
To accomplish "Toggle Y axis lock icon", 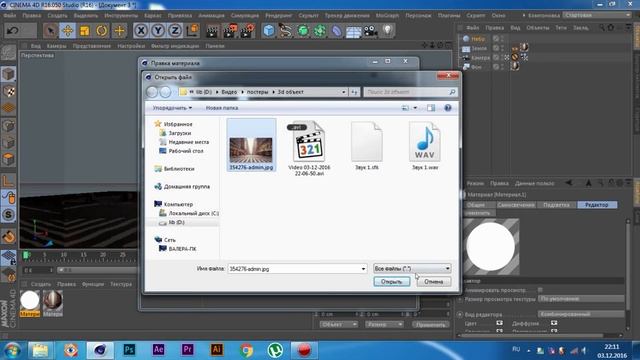I will coord(158,31).
